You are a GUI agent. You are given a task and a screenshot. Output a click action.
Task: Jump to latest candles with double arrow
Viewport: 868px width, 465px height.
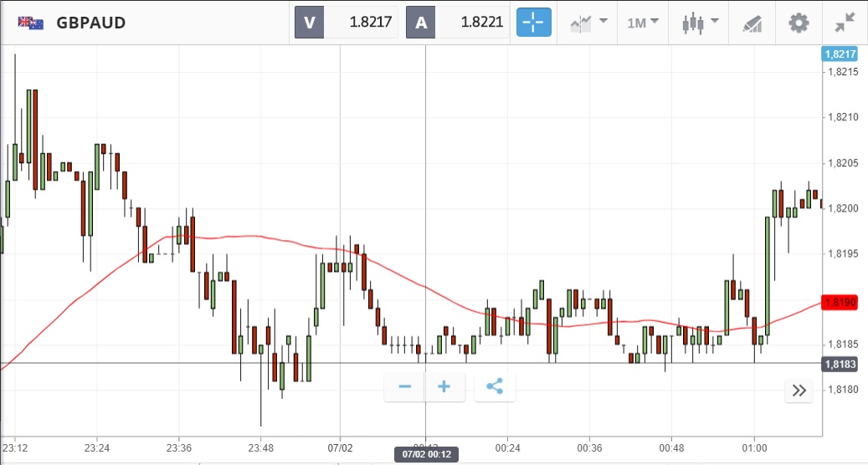click(x=799, y=391)
